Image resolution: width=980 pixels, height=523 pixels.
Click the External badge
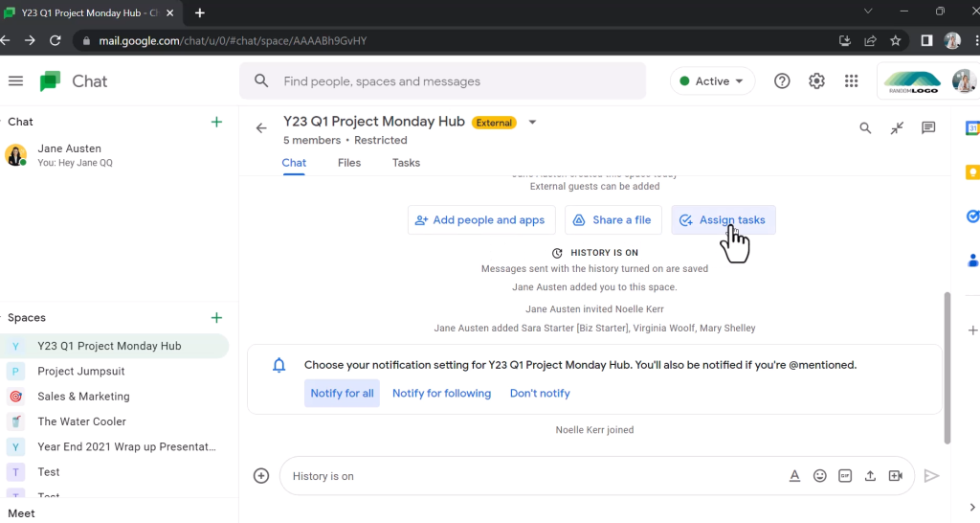[x=495, y=123]
